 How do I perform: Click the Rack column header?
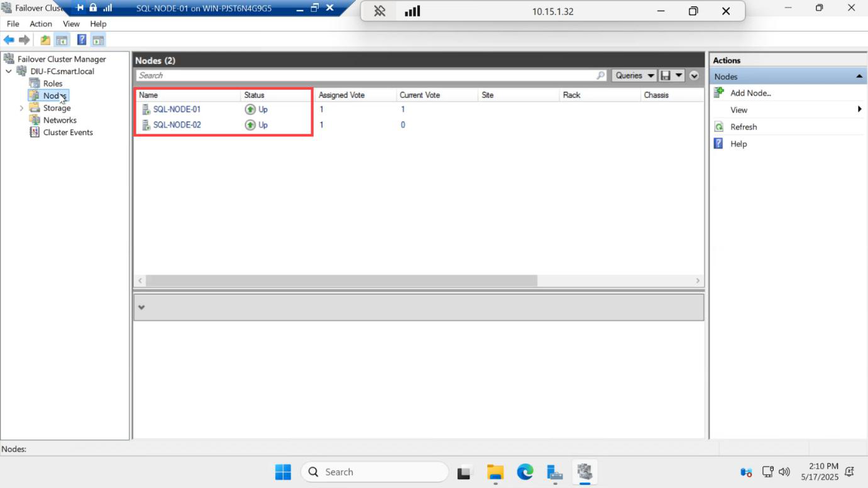point(600,95)
